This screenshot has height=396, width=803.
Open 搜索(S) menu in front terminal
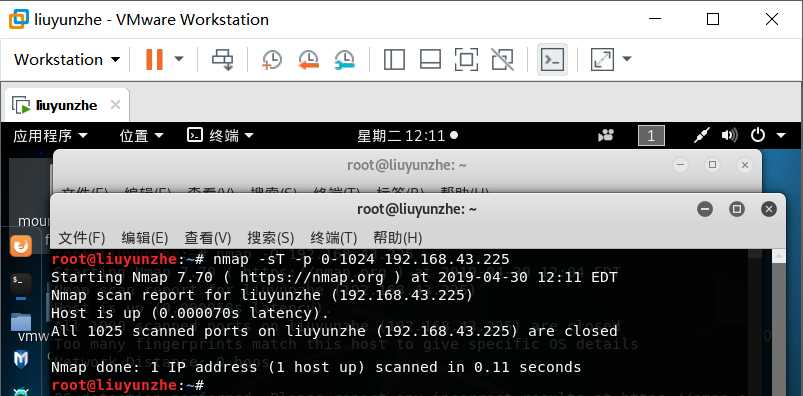click(x=270, y=238)
